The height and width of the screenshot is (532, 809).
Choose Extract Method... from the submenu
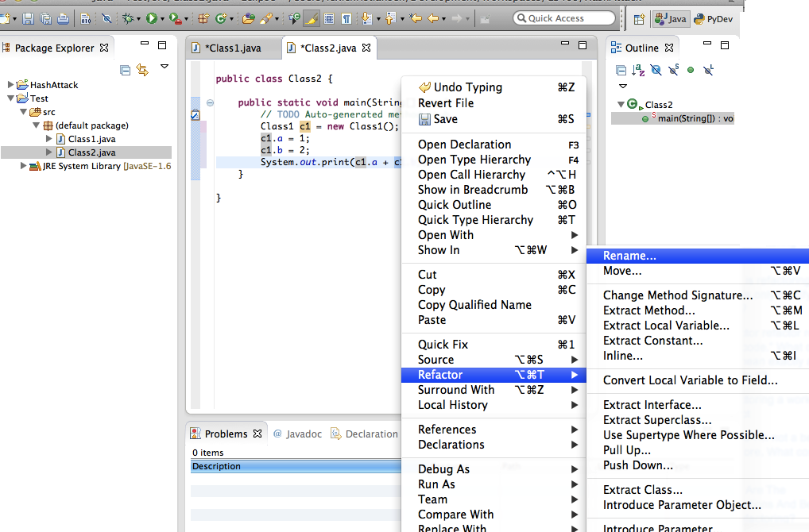coord(698,310)
